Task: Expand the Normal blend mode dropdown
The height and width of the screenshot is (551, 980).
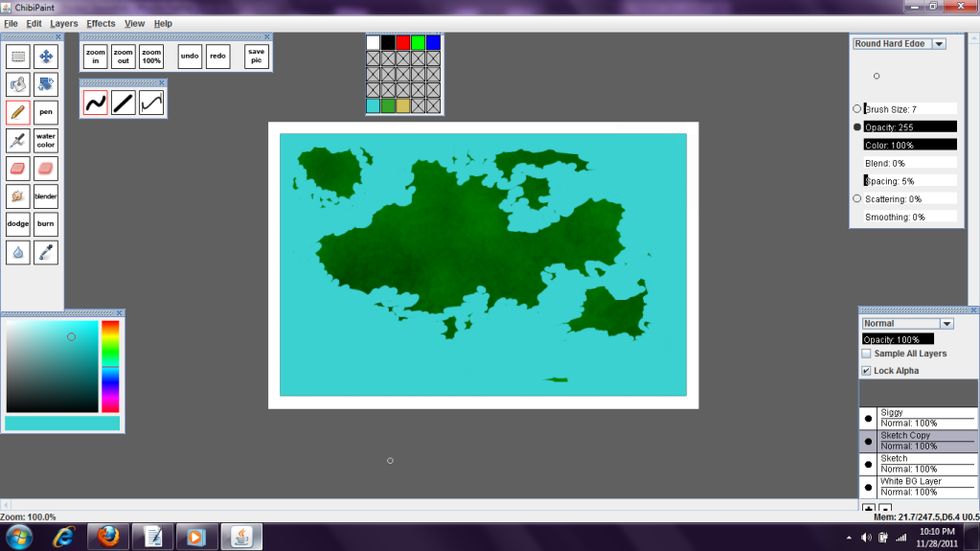Action: [946, 324]
